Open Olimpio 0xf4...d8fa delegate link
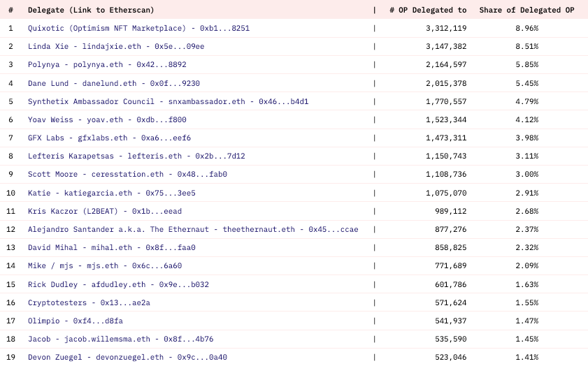The image size is (588, 366). pos(76,321)
